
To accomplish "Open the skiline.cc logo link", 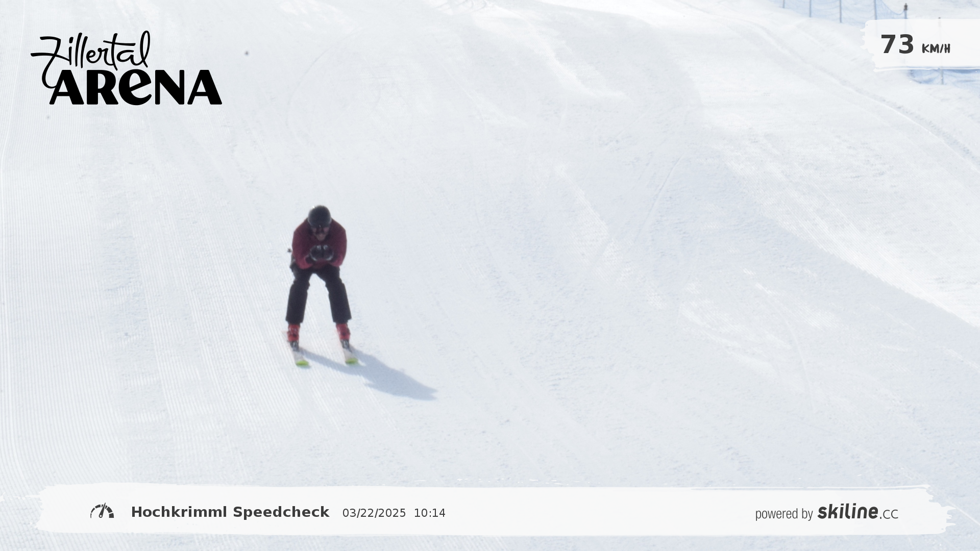I will [857, 512].
